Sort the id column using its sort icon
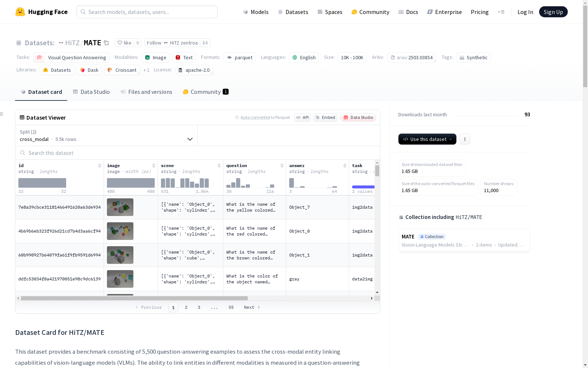The image size is (588, 368). [100, 166]
